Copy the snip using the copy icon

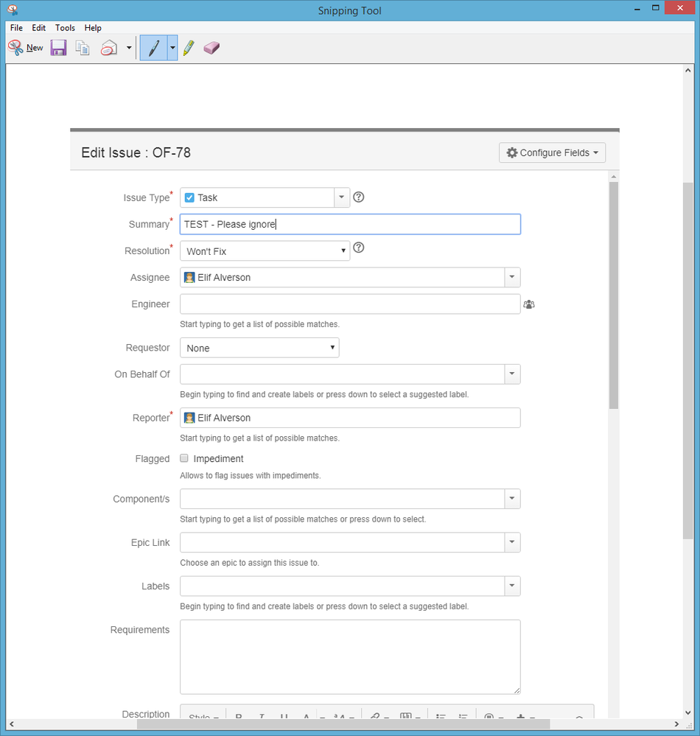pyautogui.click(x=83, y=48)
